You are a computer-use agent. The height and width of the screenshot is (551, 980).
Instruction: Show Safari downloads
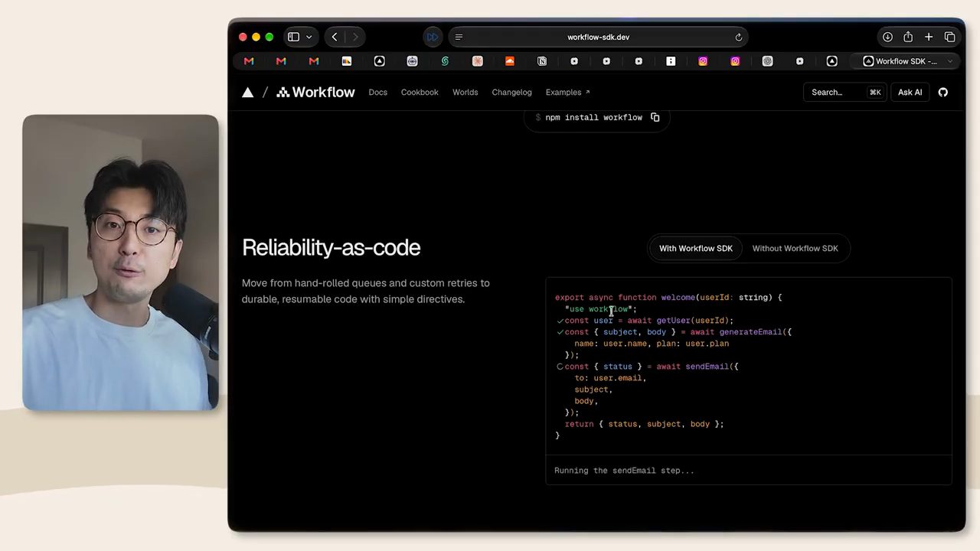(887, 37)
